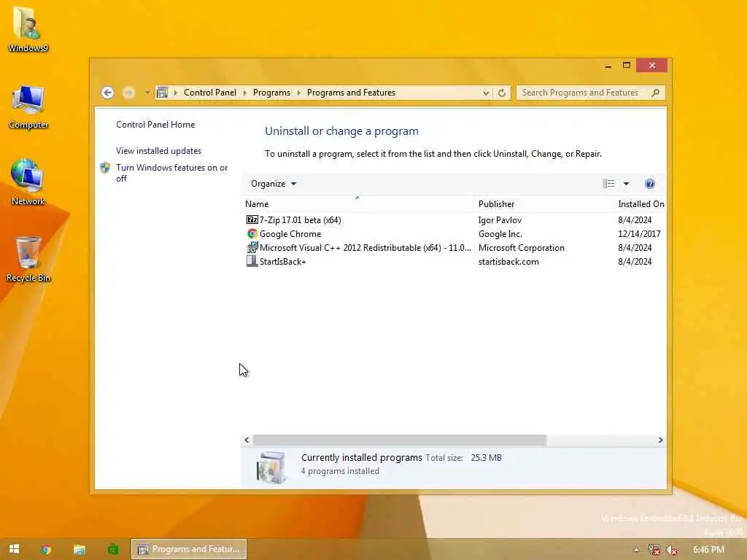Sort by the Installed On column header
The height and width of the screenshot is (560, 747).
640,204
